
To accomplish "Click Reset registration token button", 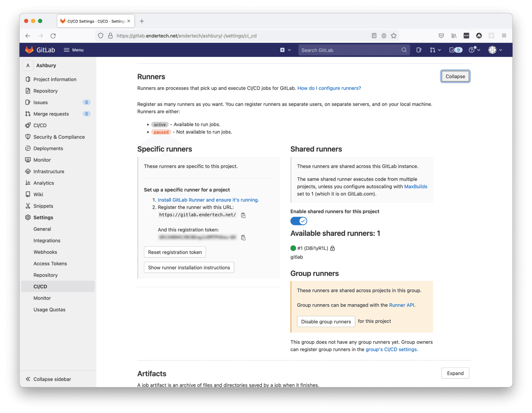I will click(175, 252).
